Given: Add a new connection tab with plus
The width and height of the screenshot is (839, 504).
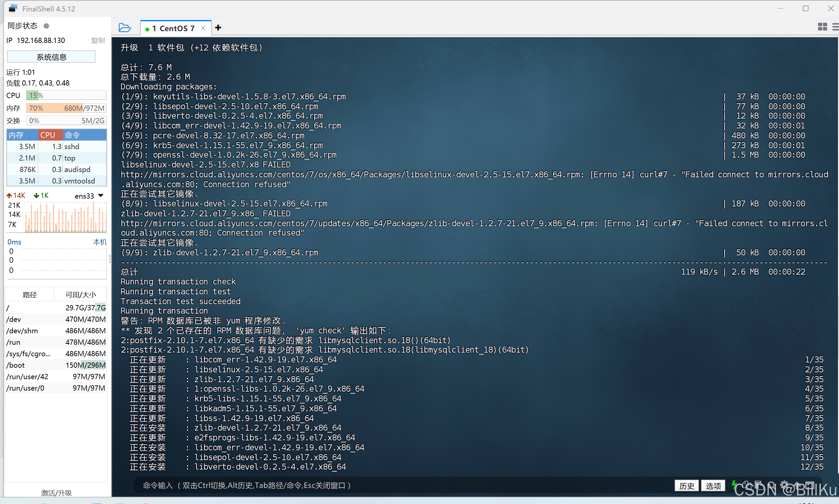Looking at the screenshot, I should [218, 28].
